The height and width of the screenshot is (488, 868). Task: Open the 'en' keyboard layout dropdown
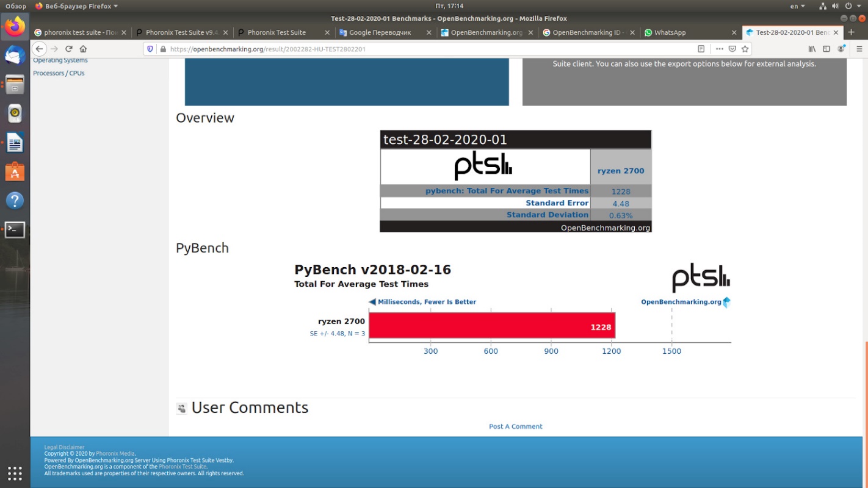tap(798, 6)
